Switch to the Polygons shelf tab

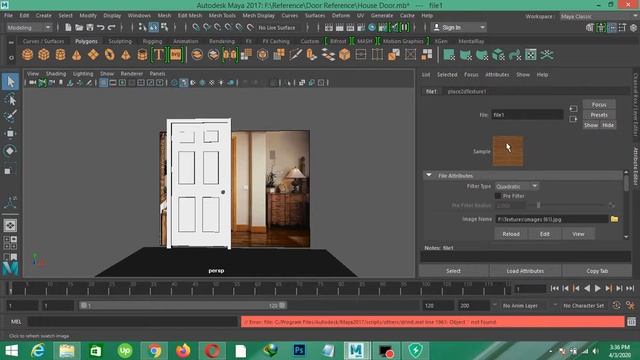pos(86,41)
